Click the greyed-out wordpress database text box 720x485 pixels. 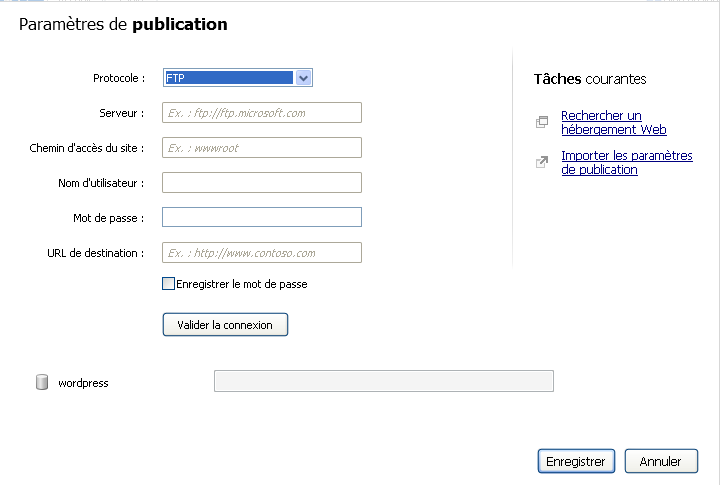[383, 381]
